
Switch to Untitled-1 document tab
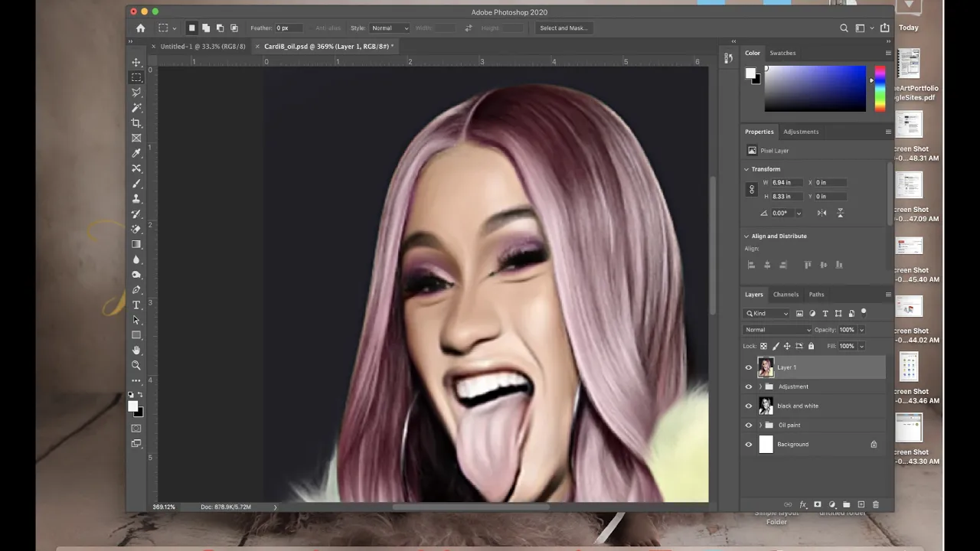[x=203, y=47]
